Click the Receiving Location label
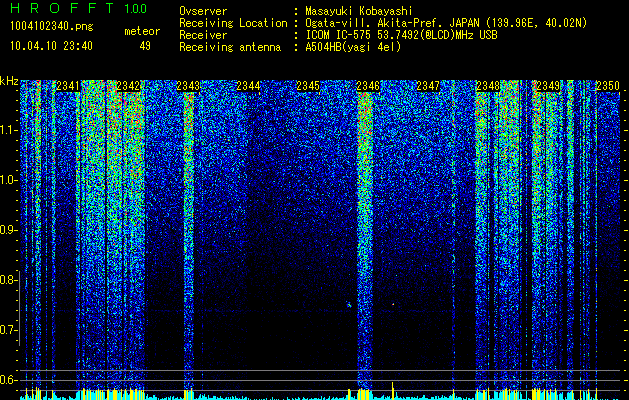This screenshot has width=629, height=400. coord(233,23)
